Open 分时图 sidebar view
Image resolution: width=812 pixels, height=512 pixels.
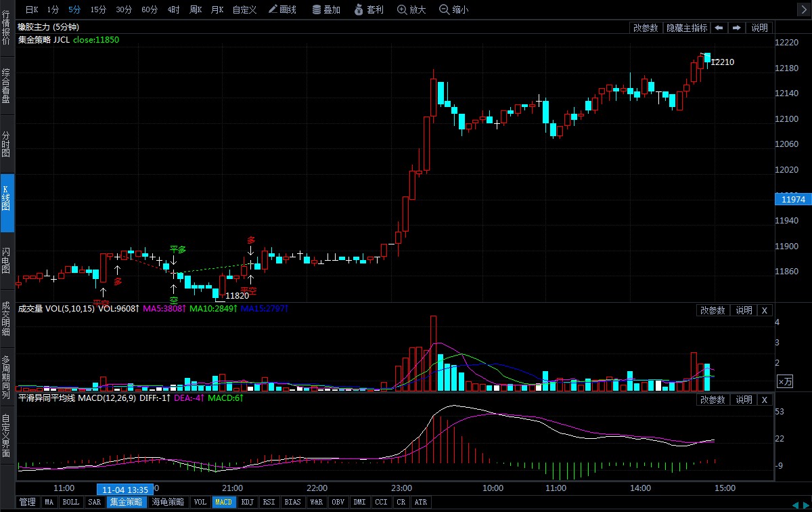tap(6, 144)
